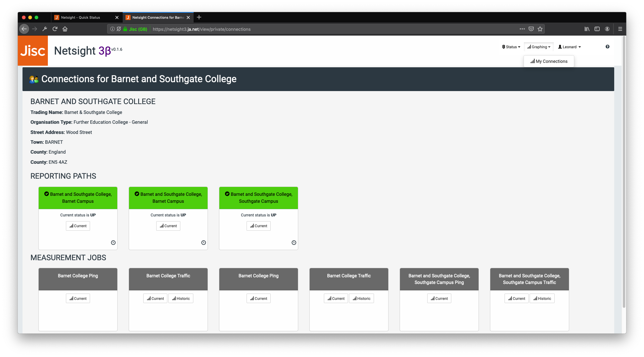
Task: Select My Connections menu item
Action: point(549,61)
